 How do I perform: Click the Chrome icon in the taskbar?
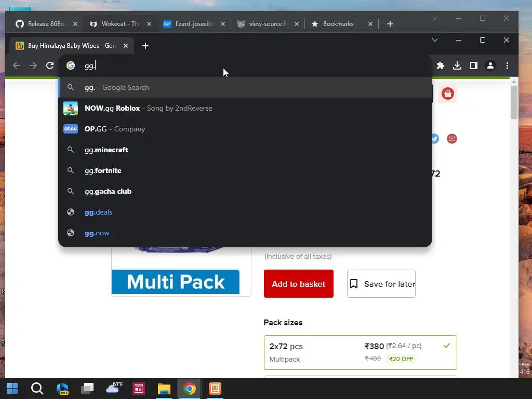click(x=189, y=389)
